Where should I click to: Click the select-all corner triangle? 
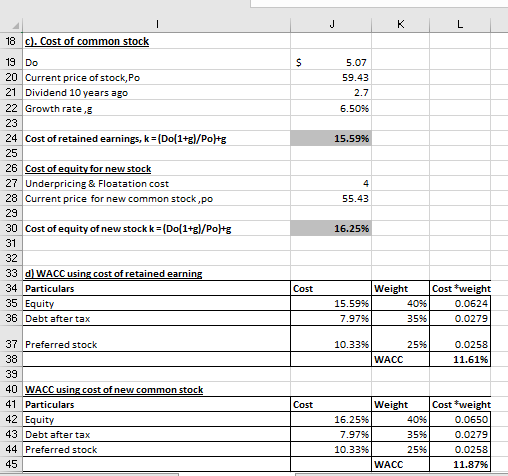click(16, 26)
